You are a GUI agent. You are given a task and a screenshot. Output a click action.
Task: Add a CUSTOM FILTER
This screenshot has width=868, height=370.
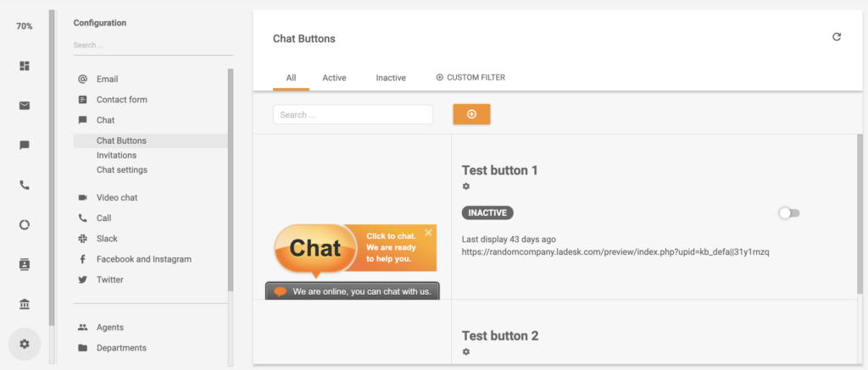(470, 78)
